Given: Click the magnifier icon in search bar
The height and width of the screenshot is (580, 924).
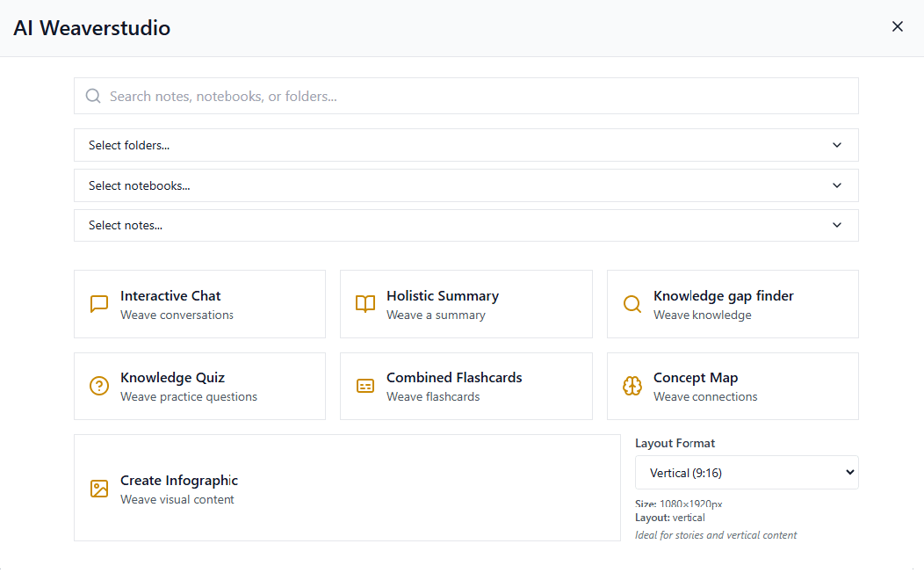Looking at the screenshot, I should pos(93,96).
